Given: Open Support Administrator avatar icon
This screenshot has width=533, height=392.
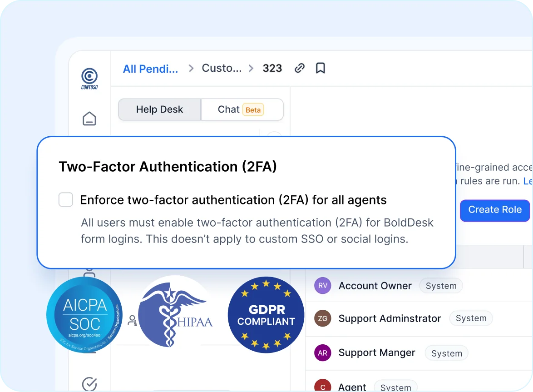Looking at the screenshot, I should coord(322,318).
